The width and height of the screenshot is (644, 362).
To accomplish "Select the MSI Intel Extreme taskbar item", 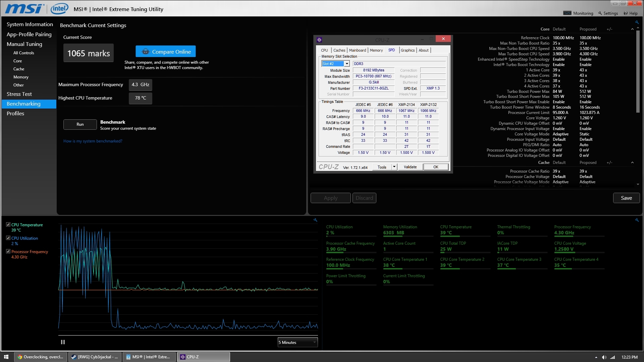I will [149, 357].
